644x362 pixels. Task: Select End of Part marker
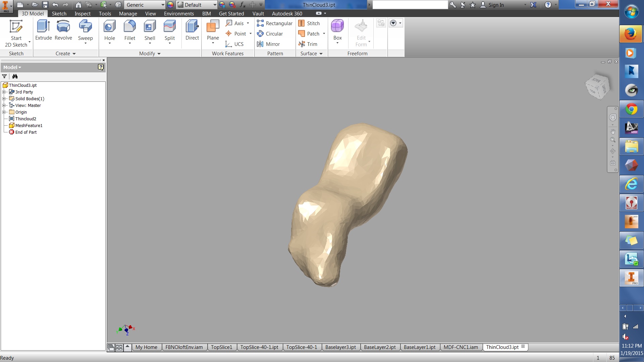(26, 132)
